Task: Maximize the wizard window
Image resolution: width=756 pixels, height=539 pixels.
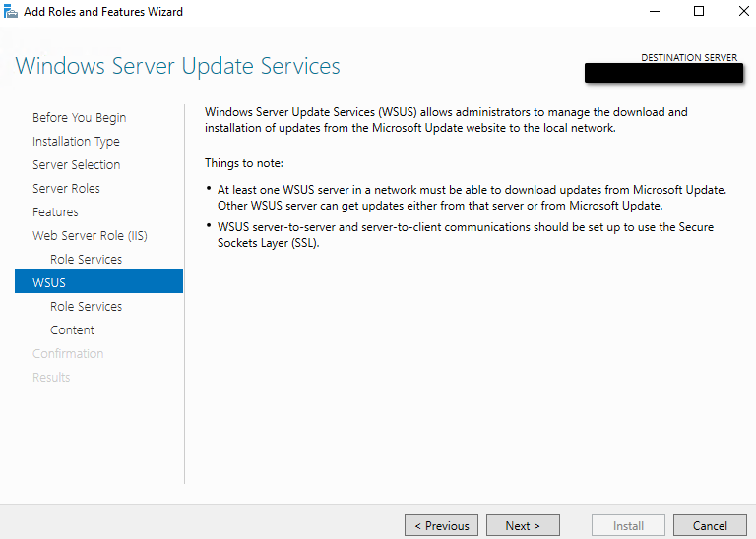Action: pyautogui.click(x=699, y=11)
